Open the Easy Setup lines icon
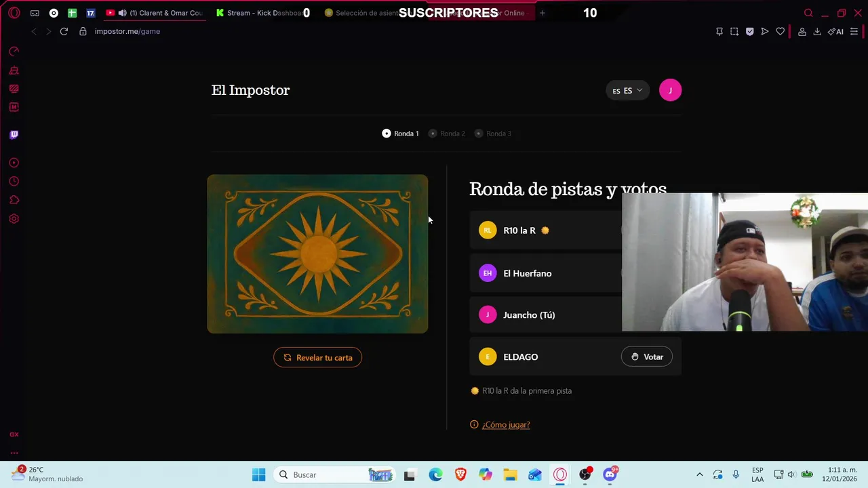 point(854,31)
